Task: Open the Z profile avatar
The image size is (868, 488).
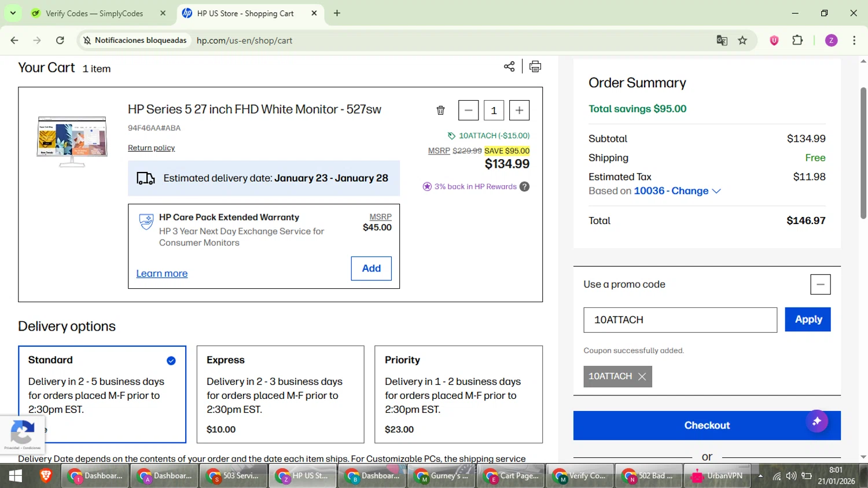Action: point(831,41)
